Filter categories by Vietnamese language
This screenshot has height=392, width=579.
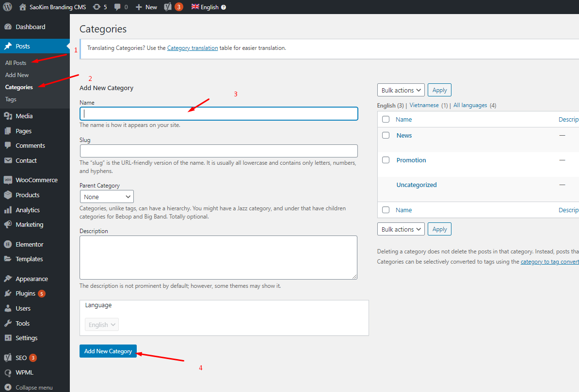pyautogui.click(x=424, y=105)
